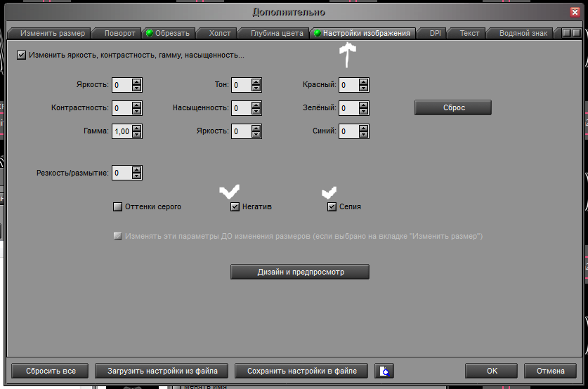
Task: Click the Загрузить настройки из файла button
Action: click(162, 371)
